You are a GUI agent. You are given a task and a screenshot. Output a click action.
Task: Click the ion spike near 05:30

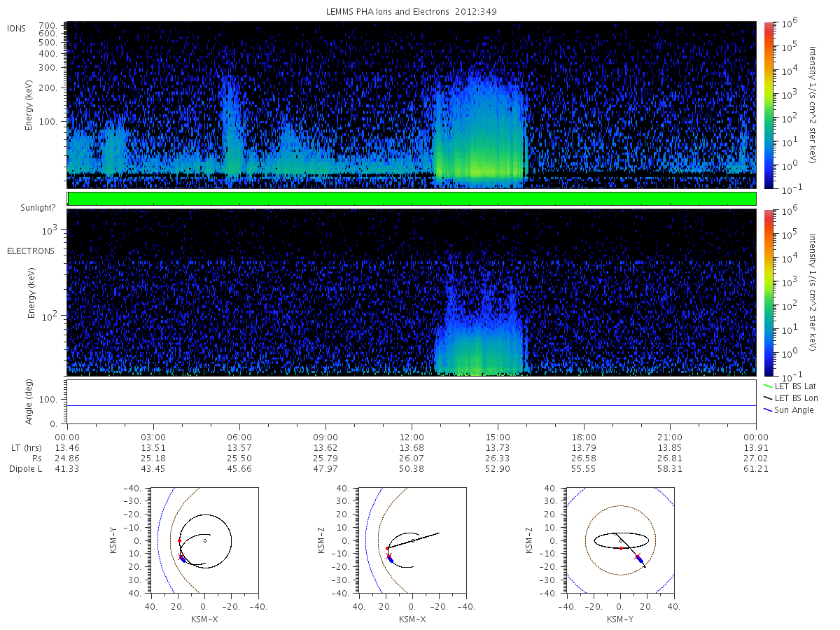[230, 126]
